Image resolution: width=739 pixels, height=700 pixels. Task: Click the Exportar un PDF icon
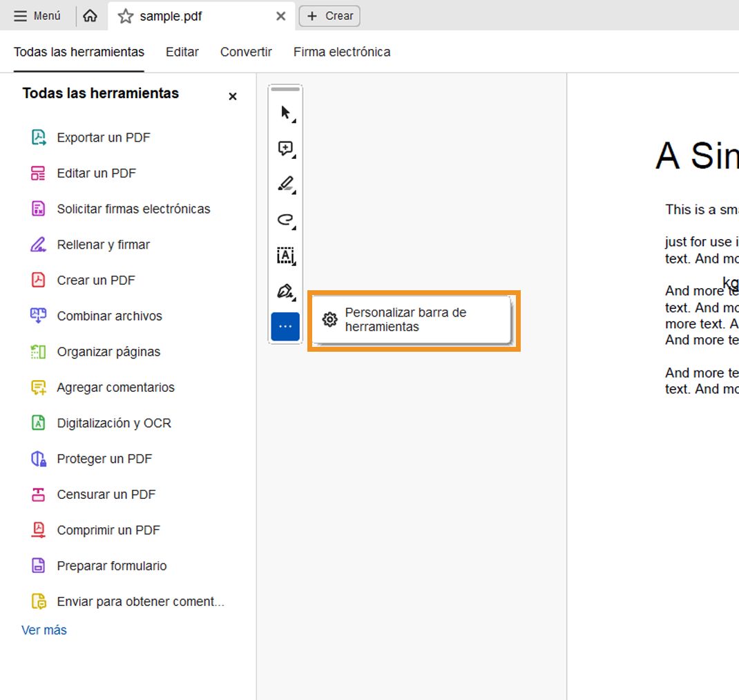39,138
